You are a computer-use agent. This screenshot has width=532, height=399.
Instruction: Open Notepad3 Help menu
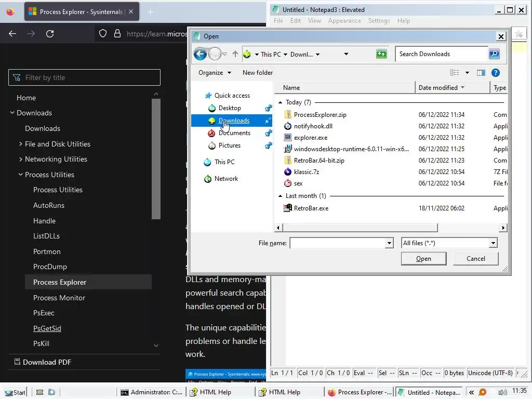pos(404,21)
